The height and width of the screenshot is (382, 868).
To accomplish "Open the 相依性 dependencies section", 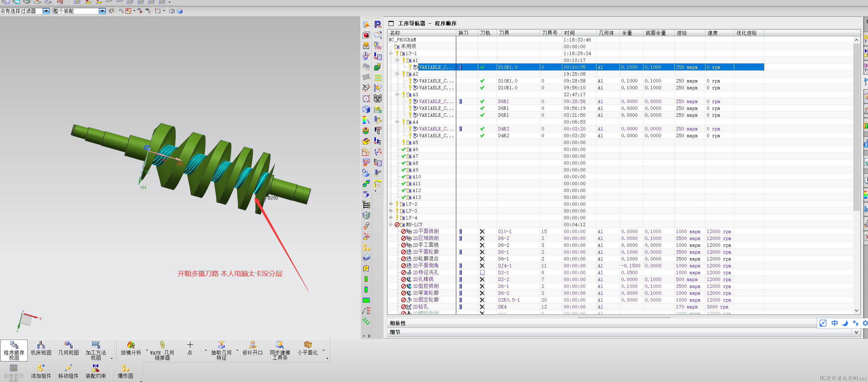I will [x=397, y=323].
